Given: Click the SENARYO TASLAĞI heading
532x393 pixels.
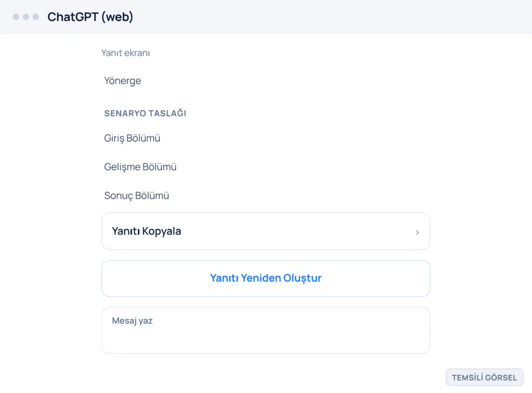Looking at the screenshot, I should click(145, 113).
